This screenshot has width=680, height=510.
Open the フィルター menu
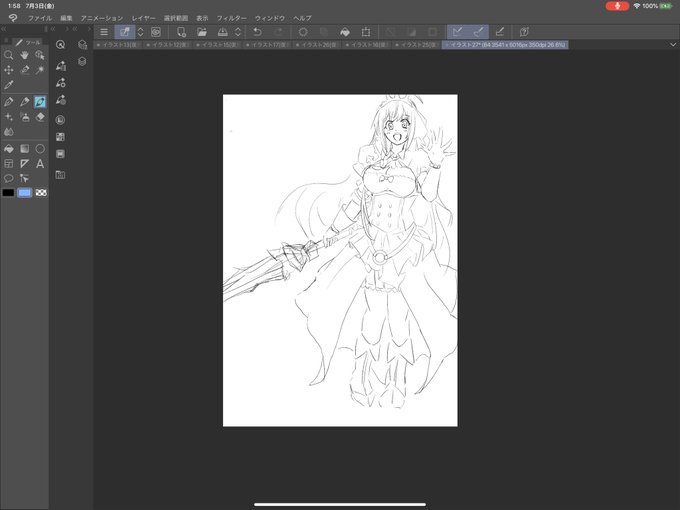click(x=232, y=18)
